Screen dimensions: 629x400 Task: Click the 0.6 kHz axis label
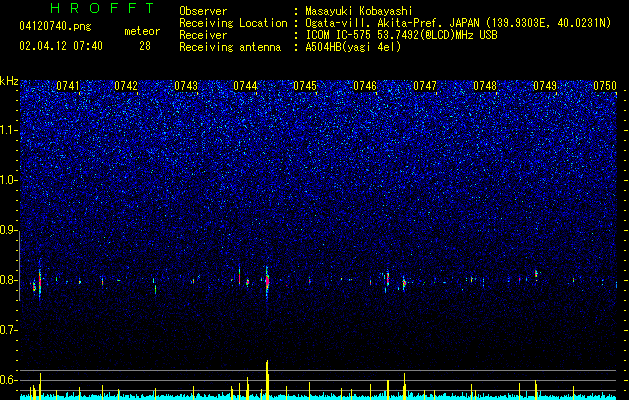point(8,380)
